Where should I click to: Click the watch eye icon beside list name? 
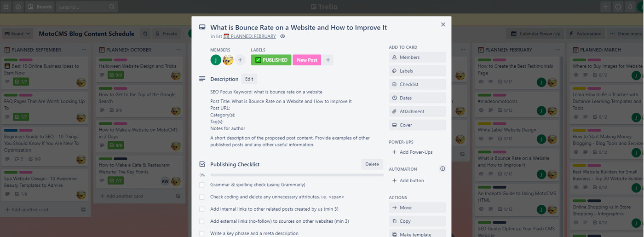(283, 36)
